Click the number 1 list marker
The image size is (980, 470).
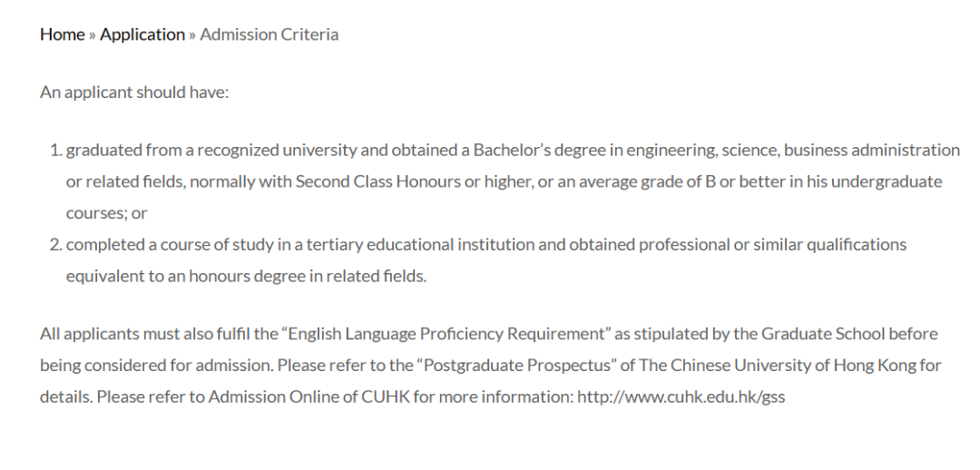[54, 150]
